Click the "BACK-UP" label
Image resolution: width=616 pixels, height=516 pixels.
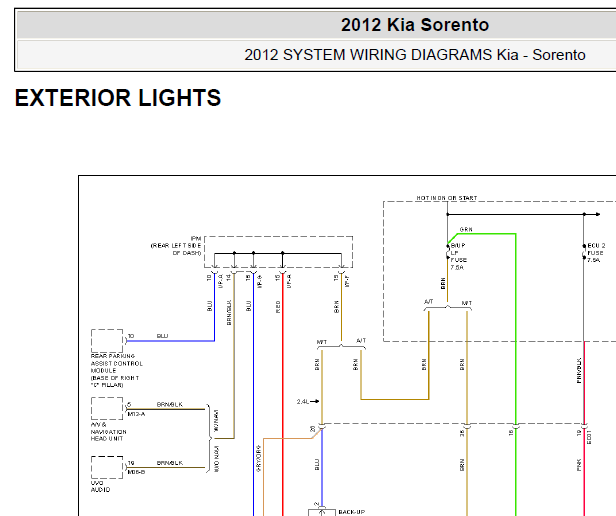(352, 512)
